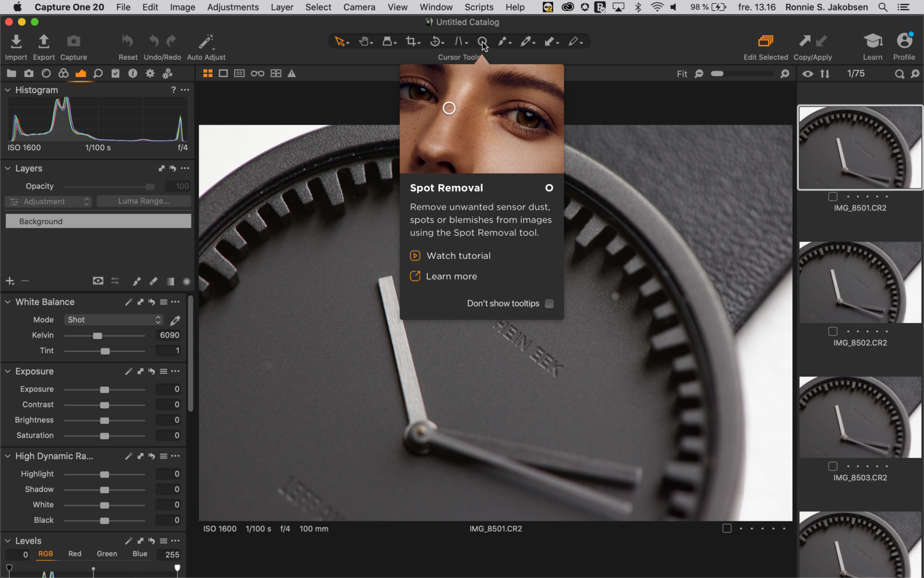Enable Don't show tooltips
The height and width of the screenshot is (578, 924).
(549, 303)
